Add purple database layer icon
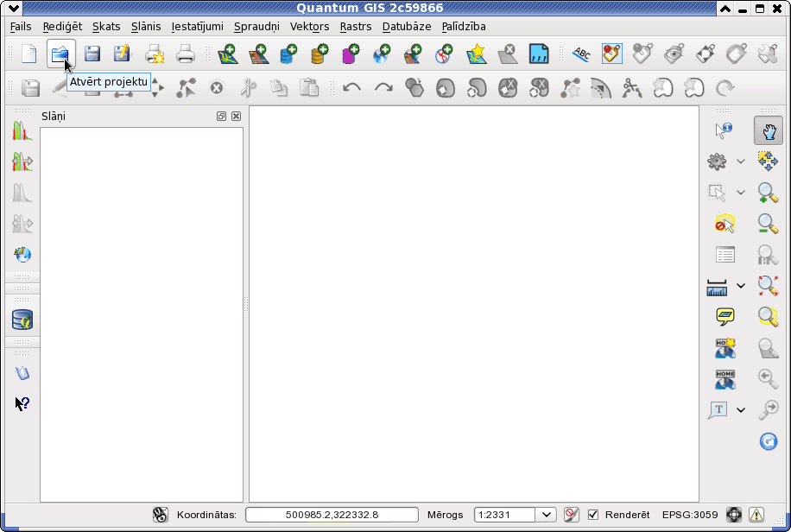791x532 pixels. click(x=351, y=54)
